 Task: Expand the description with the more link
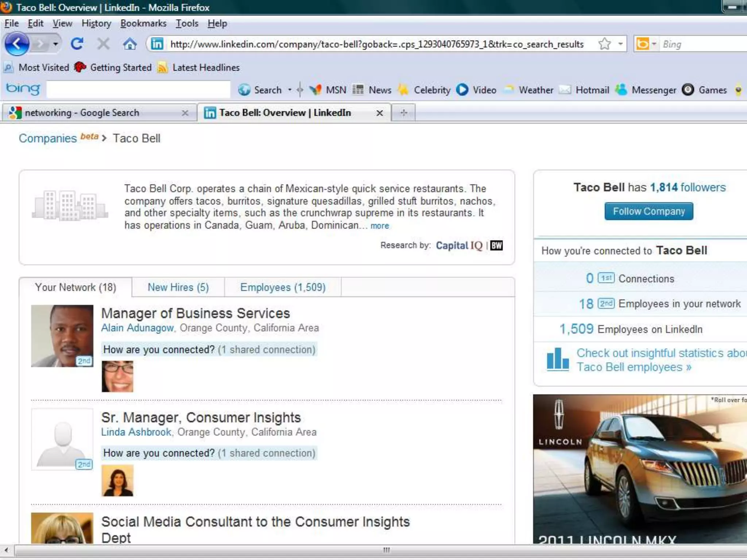[380, 226]
